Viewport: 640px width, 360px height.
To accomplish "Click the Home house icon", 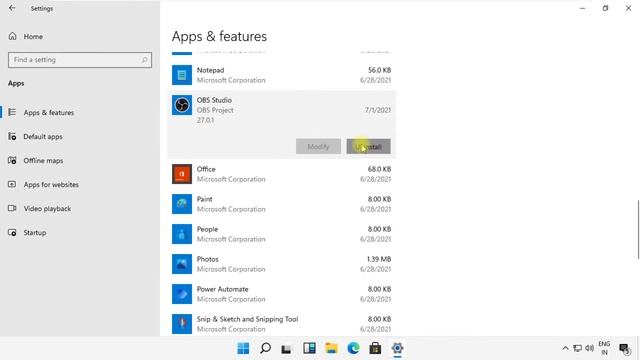I will pos(13,36).
